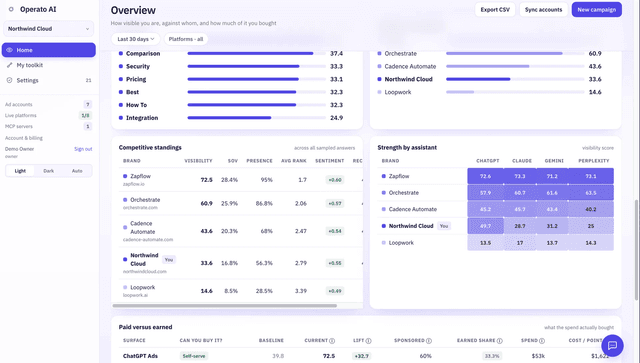Click the Comparison score bar
Image resolution: width=640 pixels, height=363 pixels.
click(x=257, y=53)
